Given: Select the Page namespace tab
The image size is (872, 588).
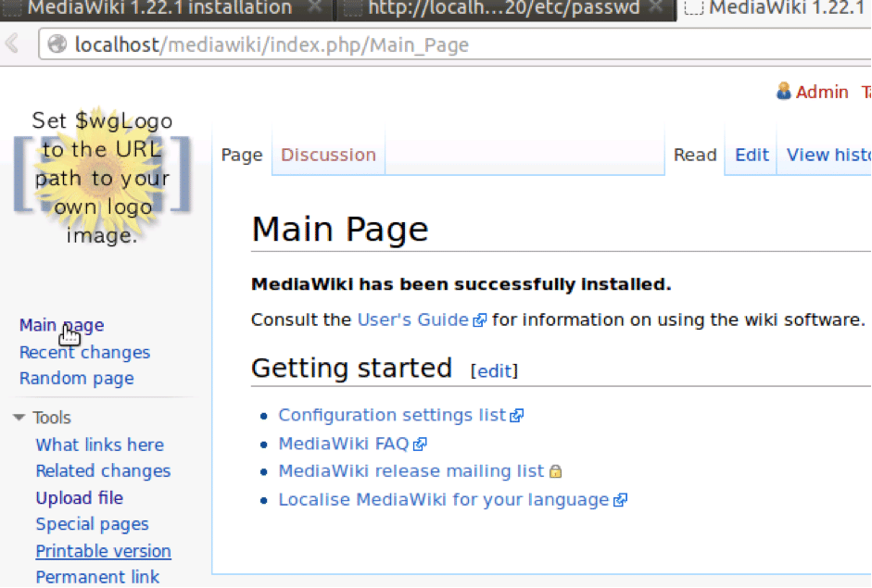Looking at the screenshot, I should 242,155.
